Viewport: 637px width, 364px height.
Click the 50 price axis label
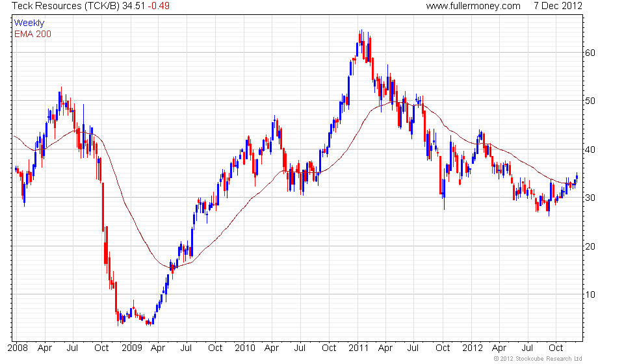tap(590, 101)
